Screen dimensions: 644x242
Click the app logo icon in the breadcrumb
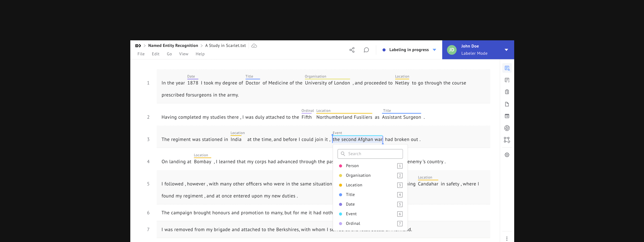coord(138,46)
